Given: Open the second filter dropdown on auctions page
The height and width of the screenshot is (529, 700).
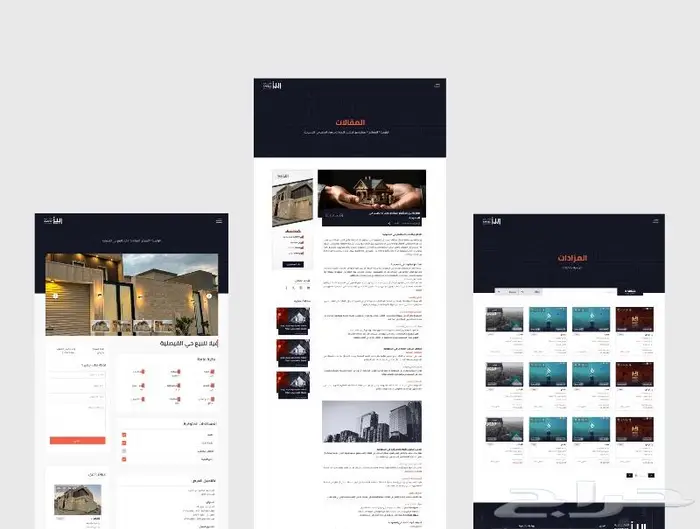Looking at the screenshot, I should coord(531,292).
